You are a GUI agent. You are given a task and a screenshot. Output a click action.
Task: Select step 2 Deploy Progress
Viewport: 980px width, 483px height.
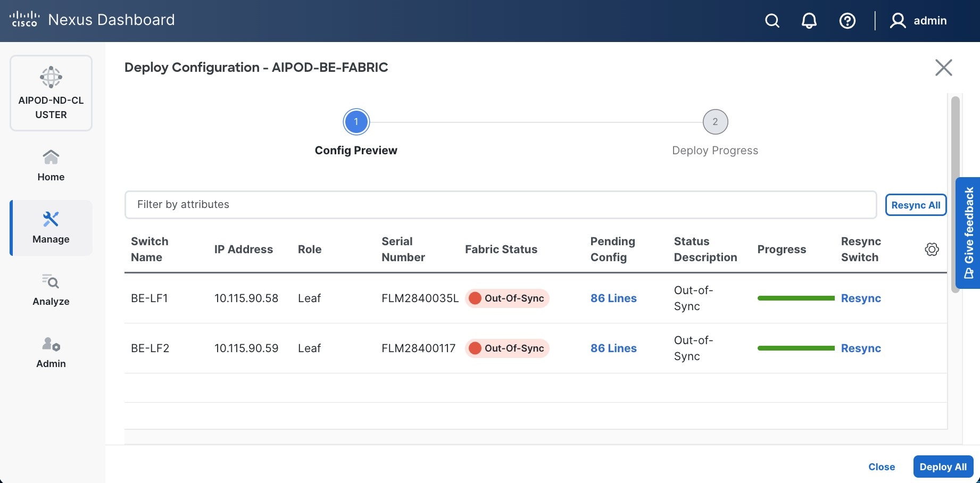(x=715, y=122)
